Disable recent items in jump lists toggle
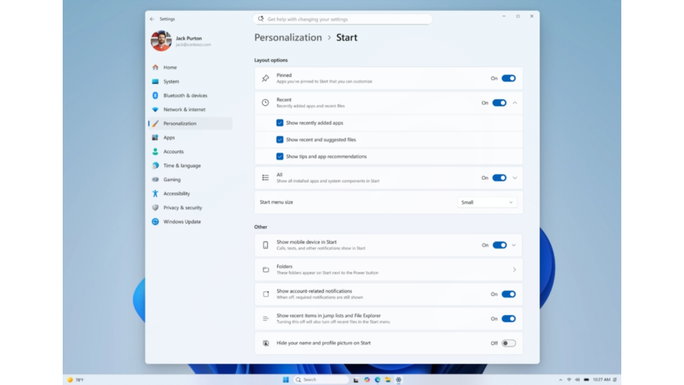 tap(509, 319)
